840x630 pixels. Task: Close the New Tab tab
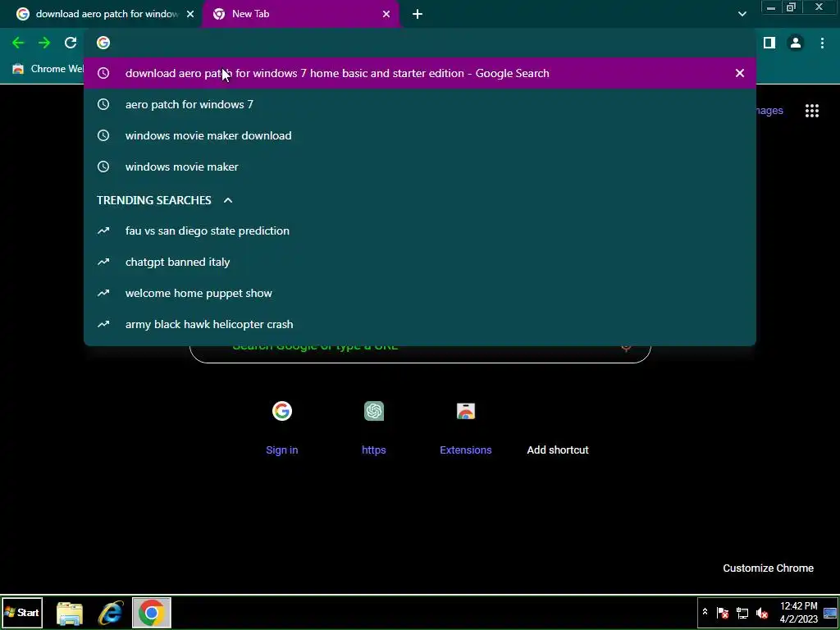[x=386, y=15]
